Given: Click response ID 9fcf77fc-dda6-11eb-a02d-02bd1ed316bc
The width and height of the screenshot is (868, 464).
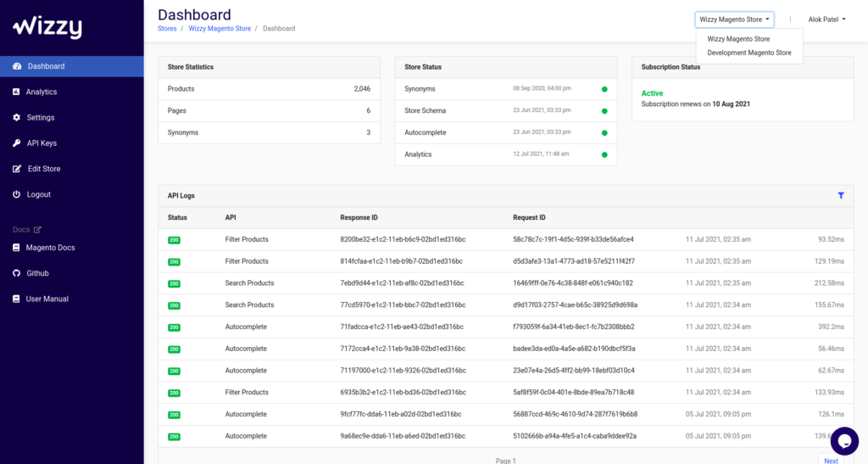Looking at the screenshot, I should (x=401, y=414).
